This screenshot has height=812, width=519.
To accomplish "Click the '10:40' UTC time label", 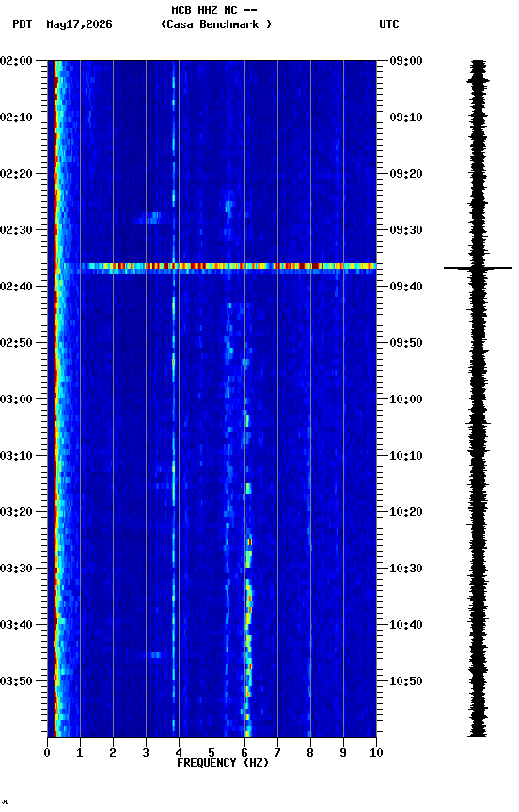I will point(406,625).
